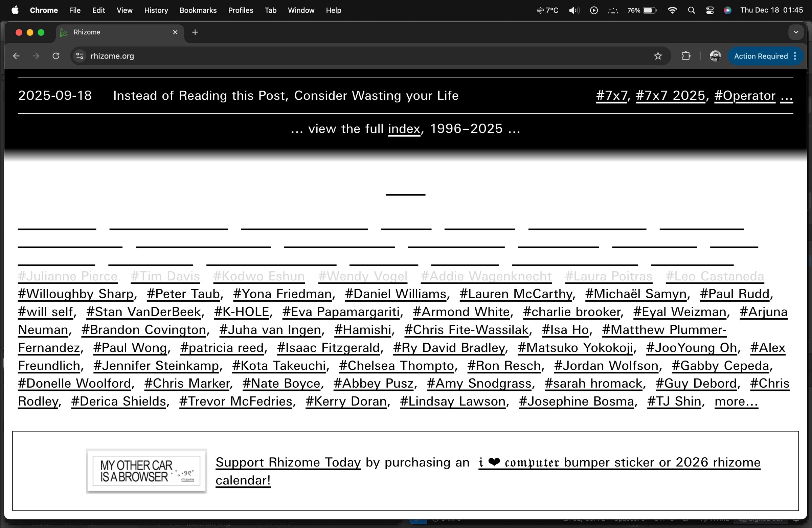Image resolution: width=812 pixels, height=528 pixels.
Task: Open the full index link
Action: click(404, 129)
